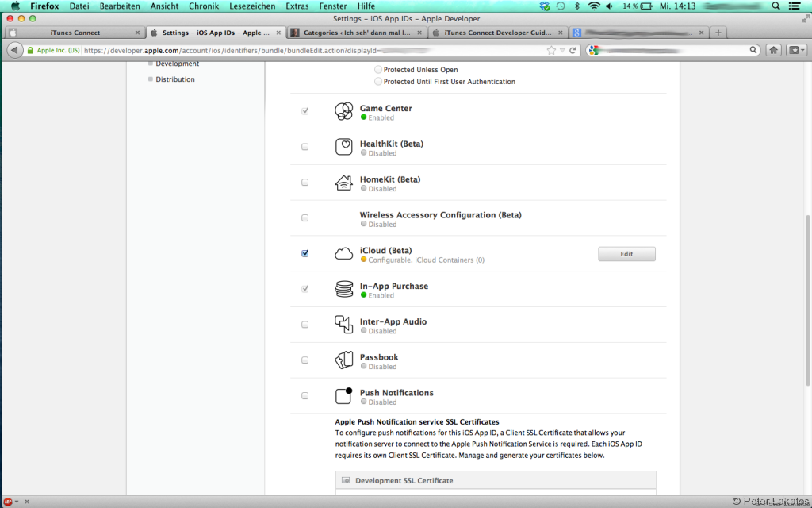Click the volume icon in menu bar

(610, 6)
